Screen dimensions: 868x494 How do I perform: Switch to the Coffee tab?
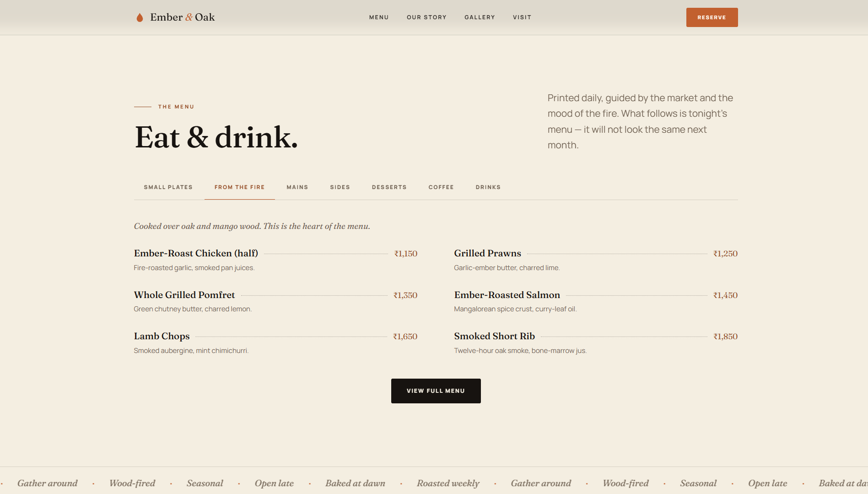441,187
